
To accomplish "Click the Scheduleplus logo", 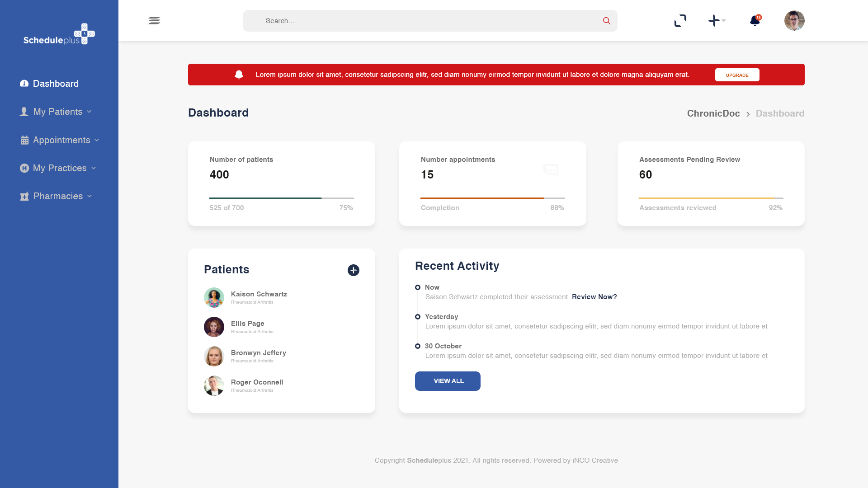I will (59, 34).
